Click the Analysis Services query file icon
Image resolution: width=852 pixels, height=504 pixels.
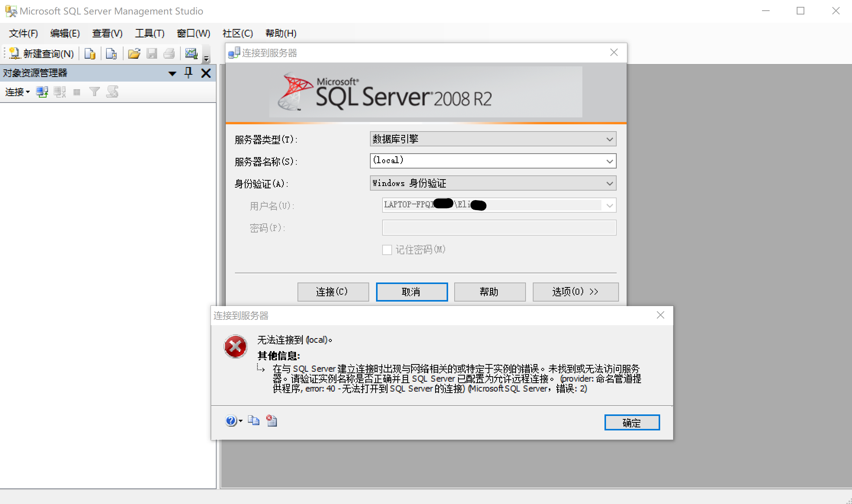coord(111,53)
